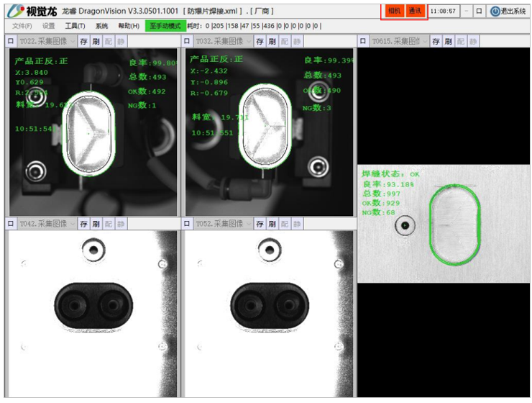Open the 设置 menu

coord(48,26)
